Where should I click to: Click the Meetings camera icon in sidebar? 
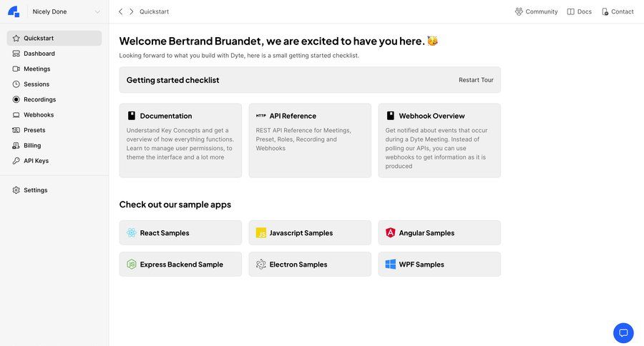[x=16, y=69]
